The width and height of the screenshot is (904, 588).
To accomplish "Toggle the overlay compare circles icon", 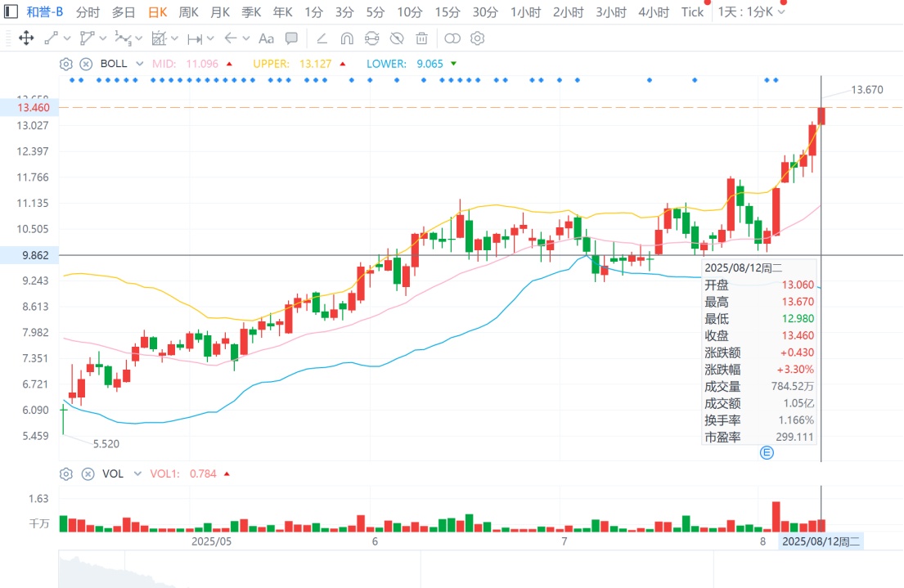I will tap(452, 38).
